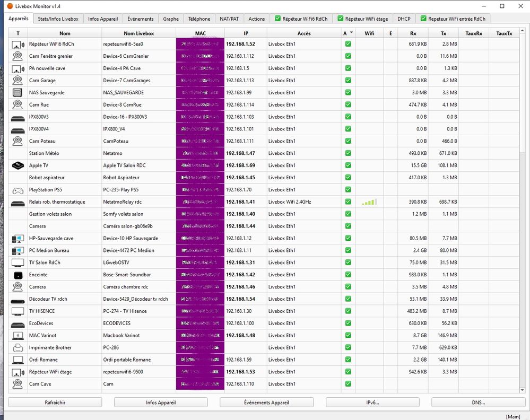The height and width of the screenshot is (420, 530).
Task: Click active checkmark in Ordi Romane row
Action: tap(348, 360)
